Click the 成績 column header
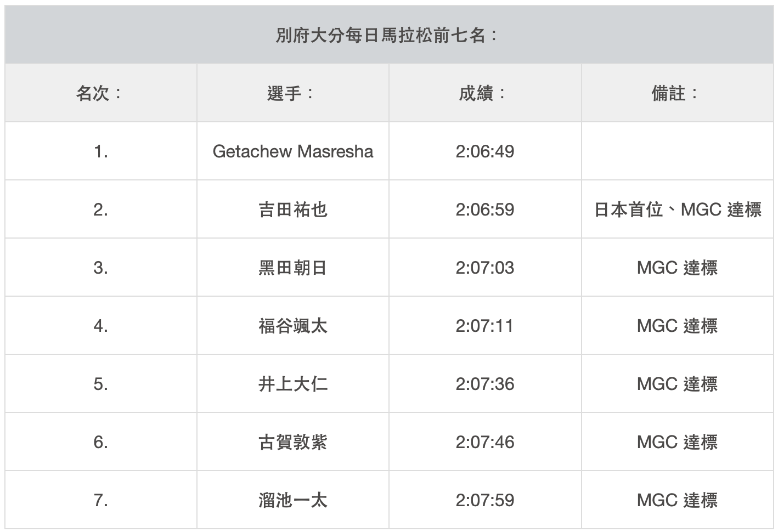 (x=484, y=93)
